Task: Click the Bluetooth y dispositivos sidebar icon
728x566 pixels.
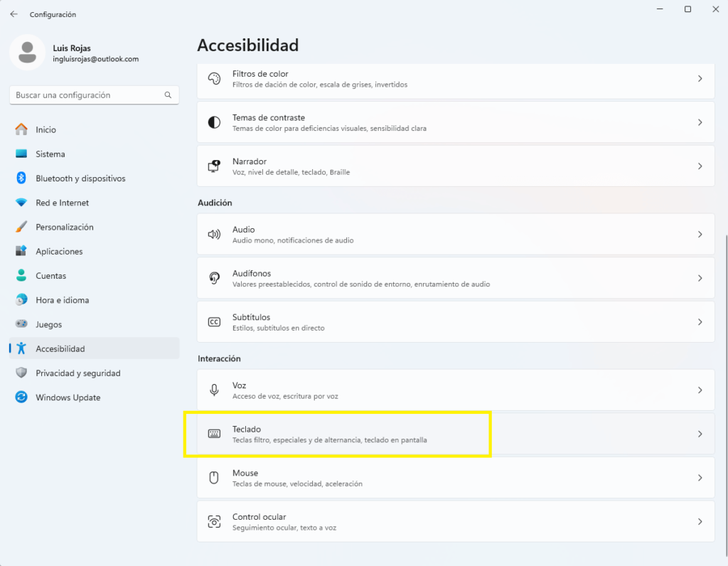Action: 21,178
